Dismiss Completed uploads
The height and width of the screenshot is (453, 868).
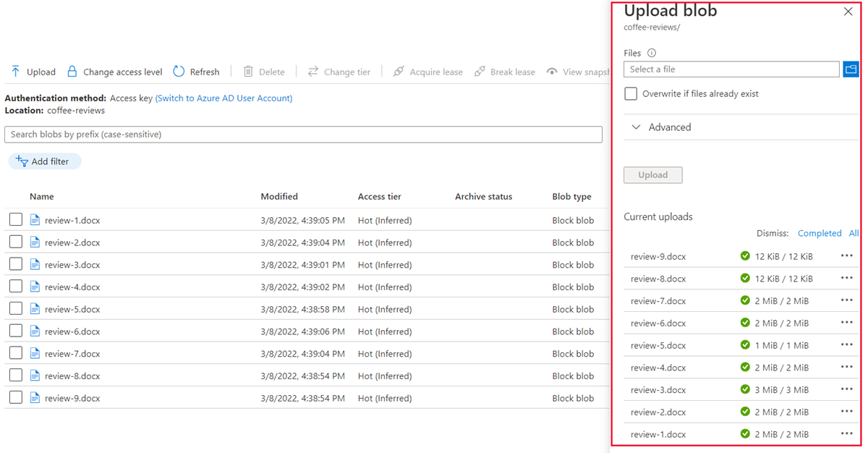tap(819, 234)
